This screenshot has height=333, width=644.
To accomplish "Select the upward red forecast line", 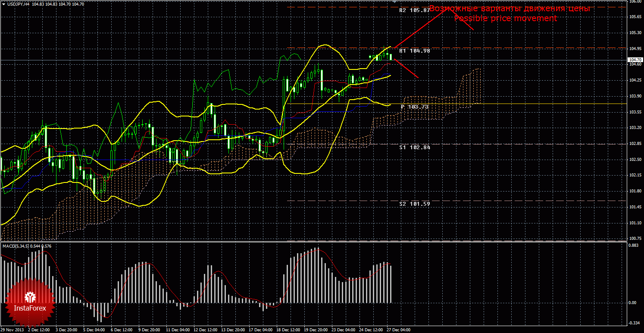I will (420, 28).
